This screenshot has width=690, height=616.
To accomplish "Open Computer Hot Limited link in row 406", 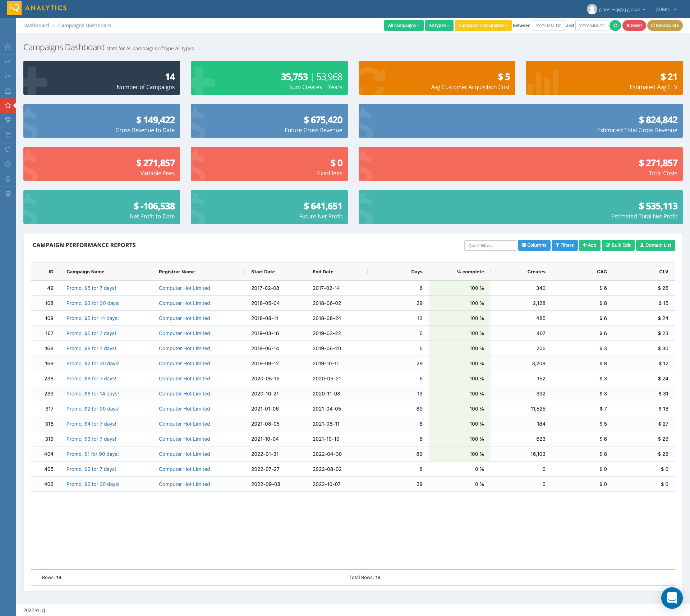I will [184, 484].
